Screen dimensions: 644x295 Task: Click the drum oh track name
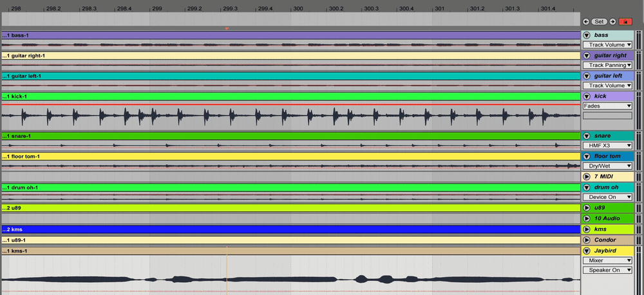tap(606, 187)
